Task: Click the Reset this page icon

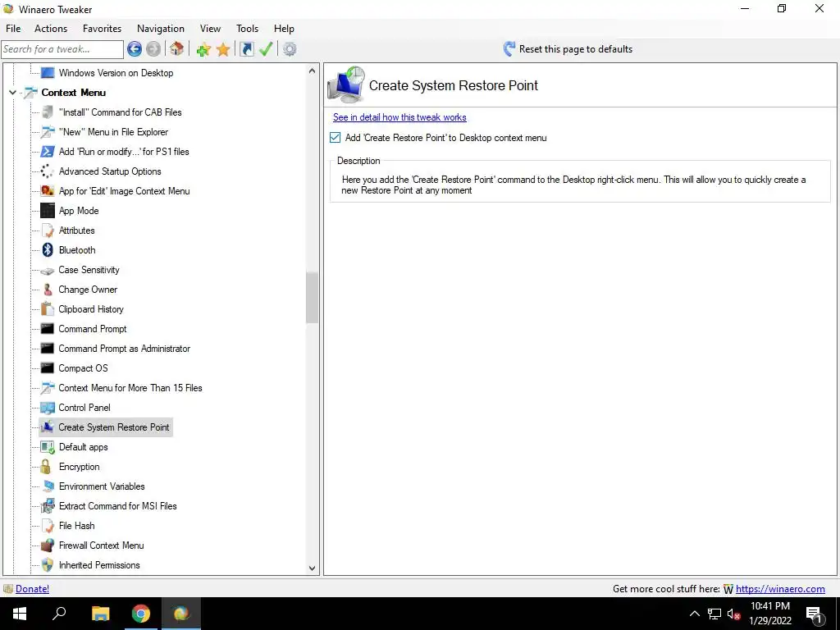Action: [x=509, y=48]
